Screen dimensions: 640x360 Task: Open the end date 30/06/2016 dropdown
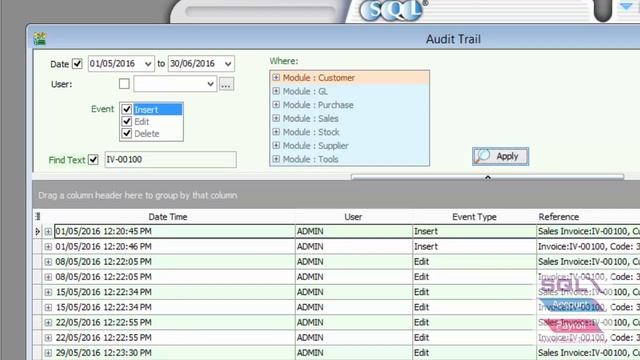point(228,64)
